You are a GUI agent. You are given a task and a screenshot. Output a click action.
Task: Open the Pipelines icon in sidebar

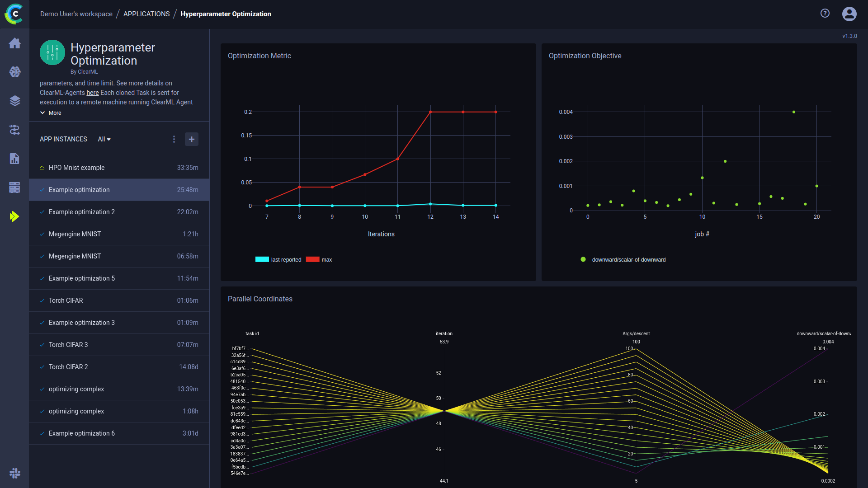(x=14, y=130)
